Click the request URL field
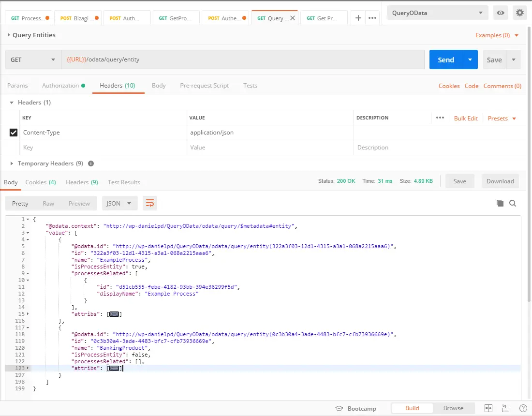The width and height of the screenshot is (532, 416). click(x=243, y=59)
